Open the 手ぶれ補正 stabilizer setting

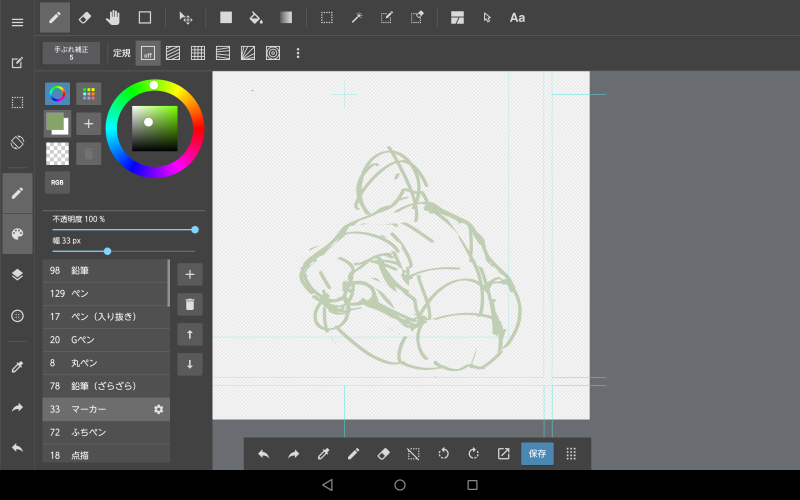(x=71, y=53)
